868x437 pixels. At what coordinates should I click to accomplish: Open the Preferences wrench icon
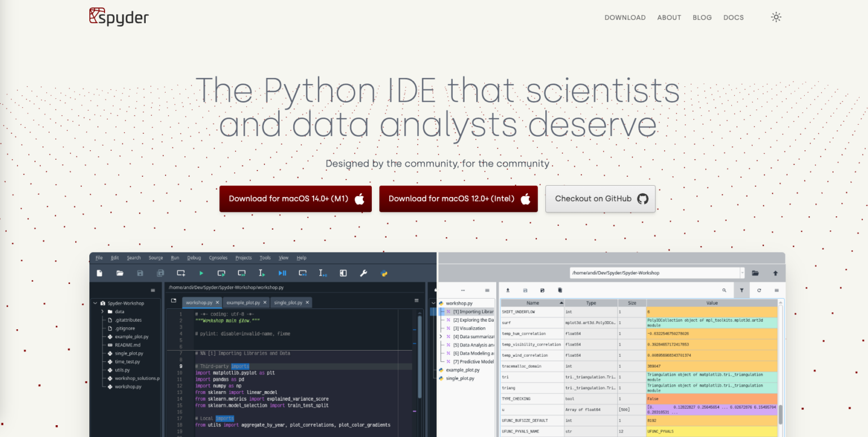363,273
